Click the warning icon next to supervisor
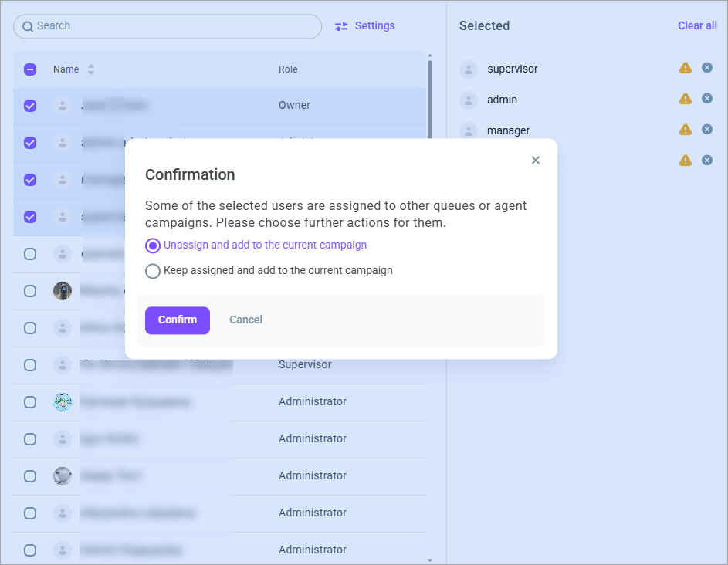This screenshot has height=565, width=728. click(x=686, y=68)
